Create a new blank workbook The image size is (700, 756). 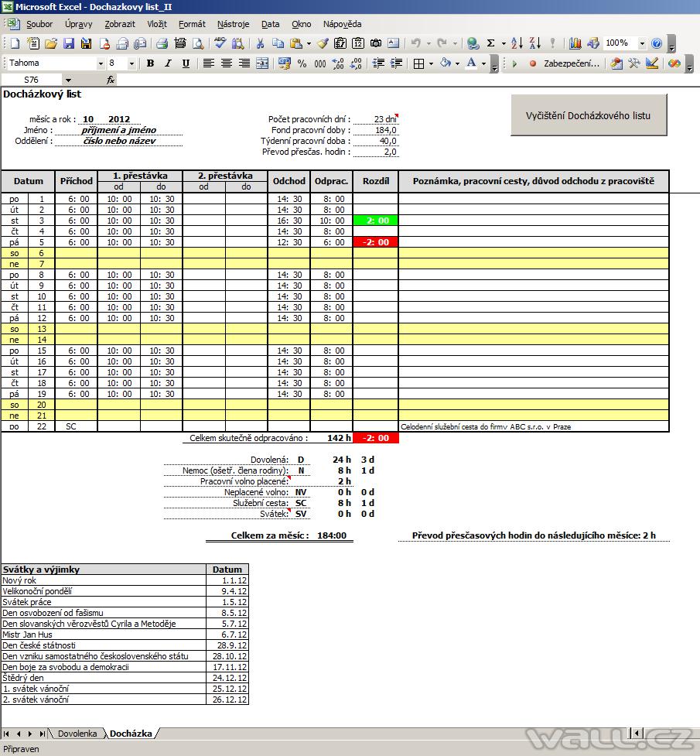pos(15,43)
